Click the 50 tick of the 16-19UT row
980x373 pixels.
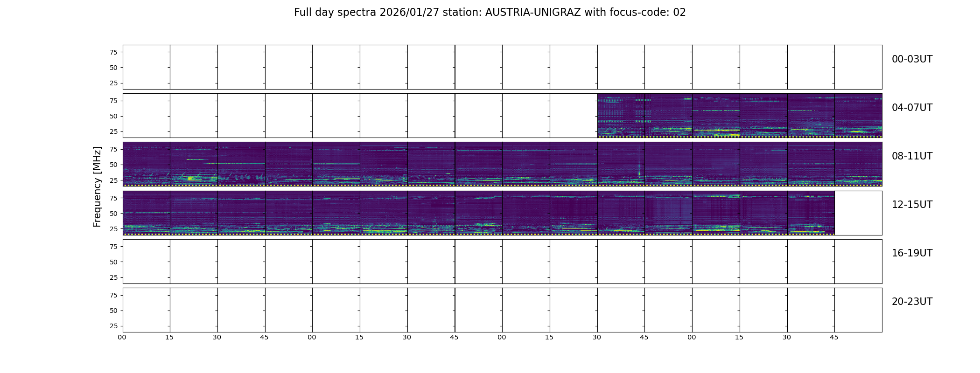click(113, 262)
